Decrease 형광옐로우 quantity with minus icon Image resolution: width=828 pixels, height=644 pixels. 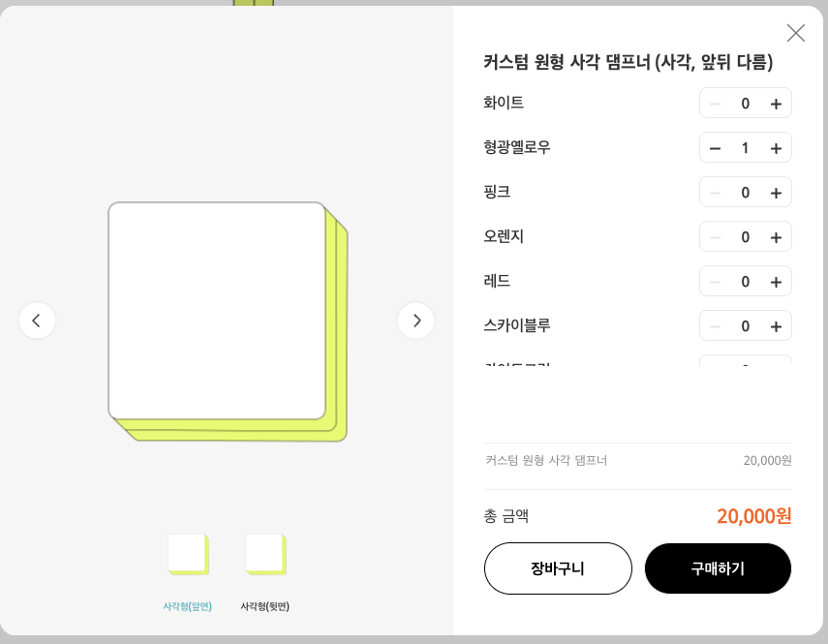coord(715,148)
